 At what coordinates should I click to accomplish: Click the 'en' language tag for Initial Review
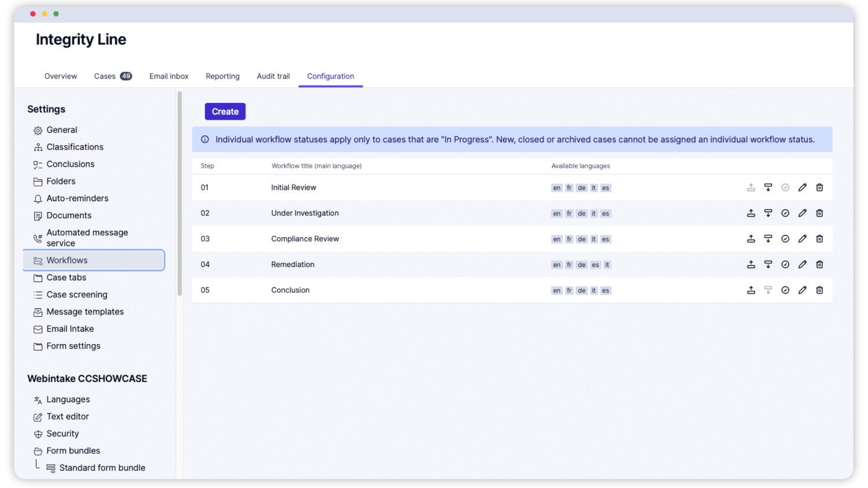pyautogui.click(x=557, y=188)
